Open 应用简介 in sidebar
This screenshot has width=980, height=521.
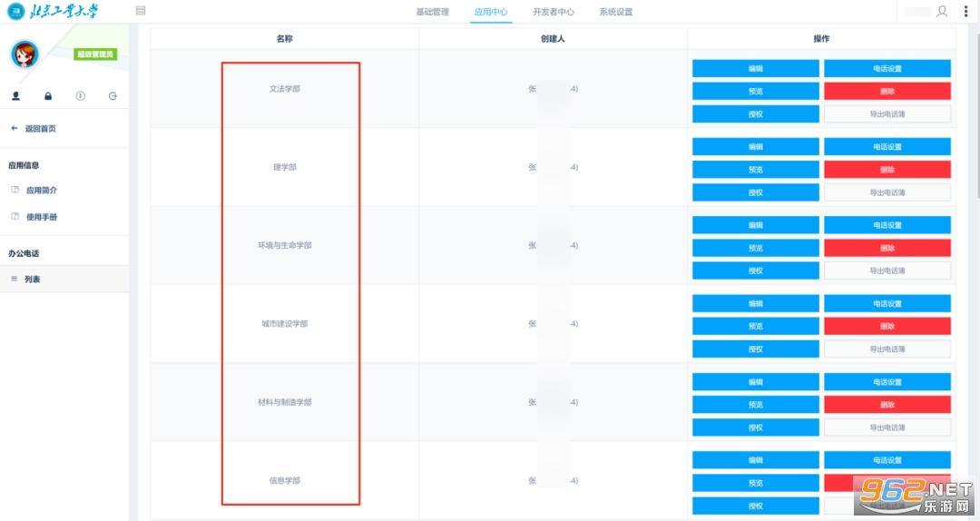(42, 191)
